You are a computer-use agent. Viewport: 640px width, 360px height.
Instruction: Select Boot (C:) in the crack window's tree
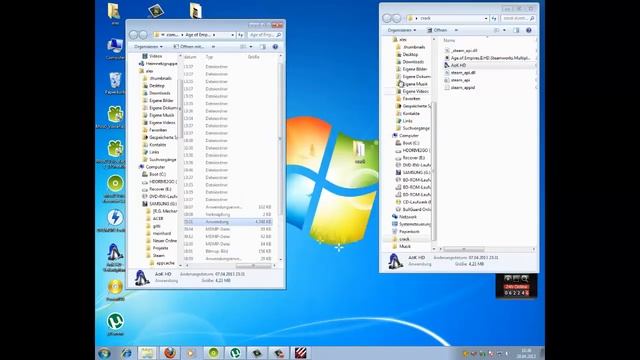(x=411, y=143)
